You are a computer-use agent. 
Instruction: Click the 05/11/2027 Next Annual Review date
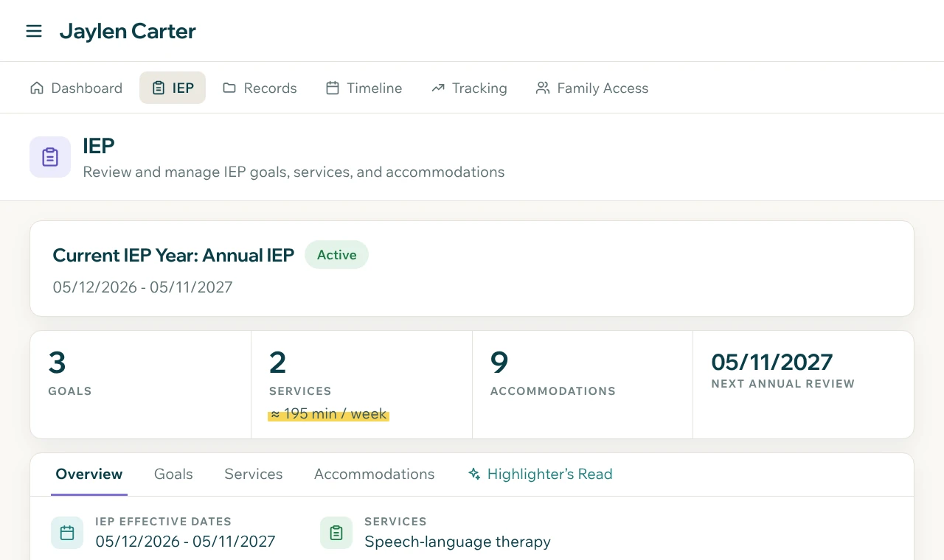point(772,362)
